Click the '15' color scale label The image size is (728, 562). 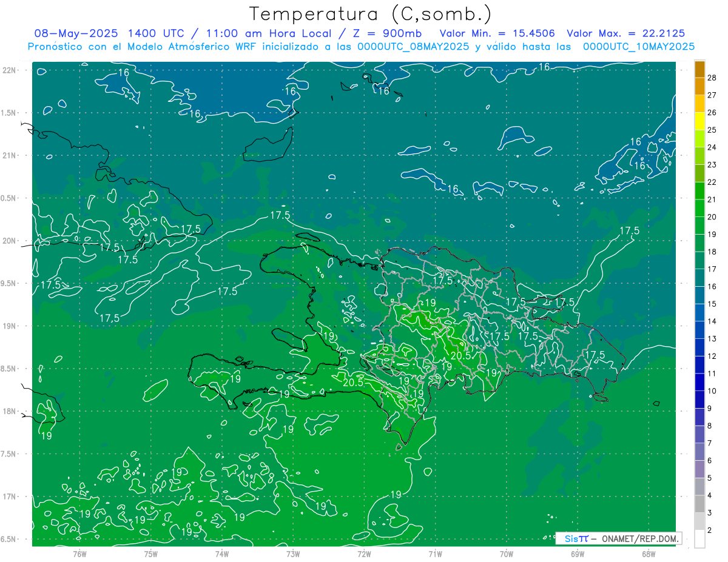[x=712, y=304]
